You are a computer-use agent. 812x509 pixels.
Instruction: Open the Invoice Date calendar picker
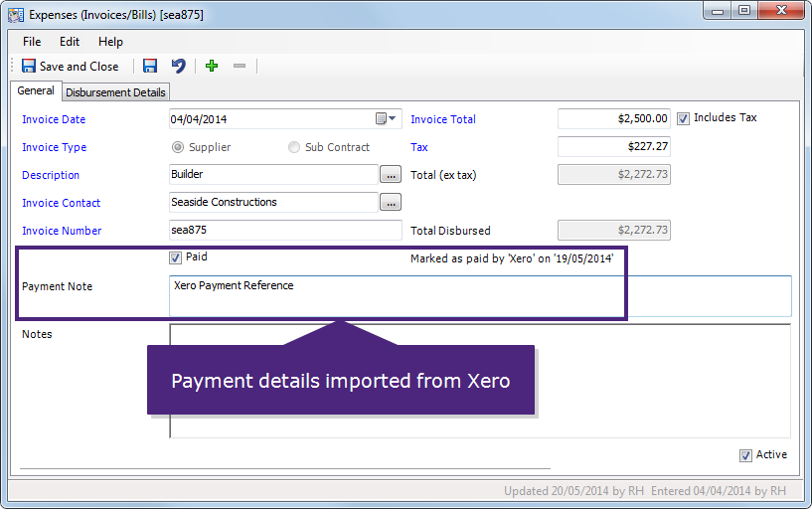[x=386, y=119]
